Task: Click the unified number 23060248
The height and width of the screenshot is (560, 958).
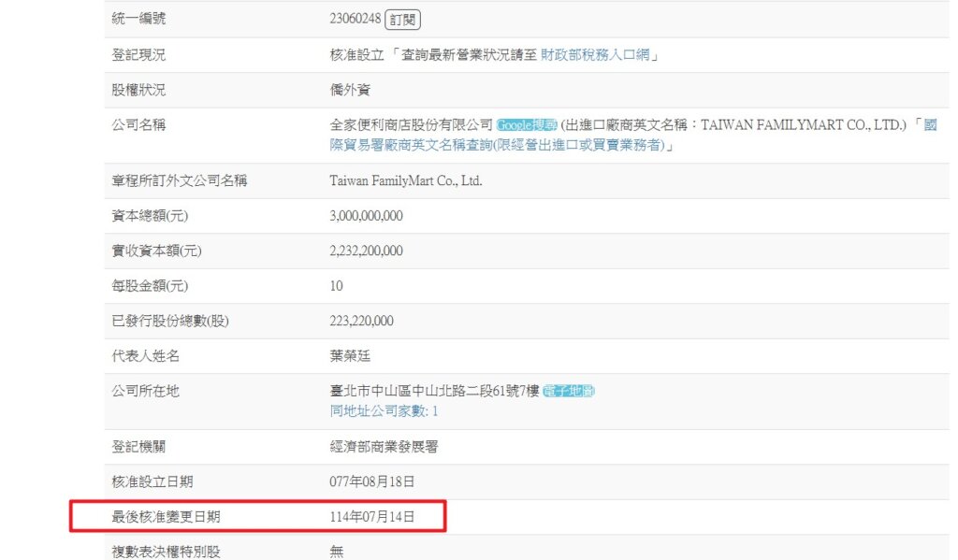Action: click(356, 20)
